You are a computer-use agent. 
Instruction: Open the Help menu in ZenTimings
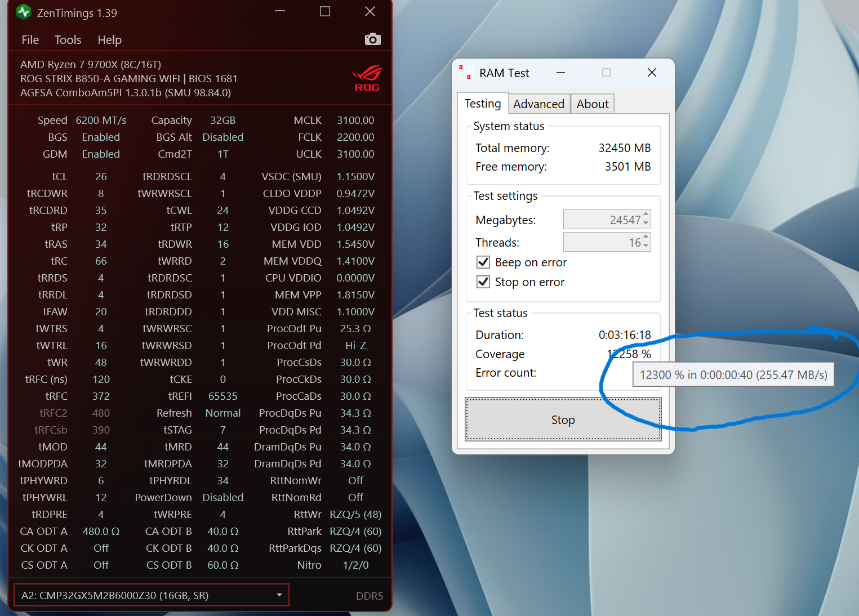(110, 40)
